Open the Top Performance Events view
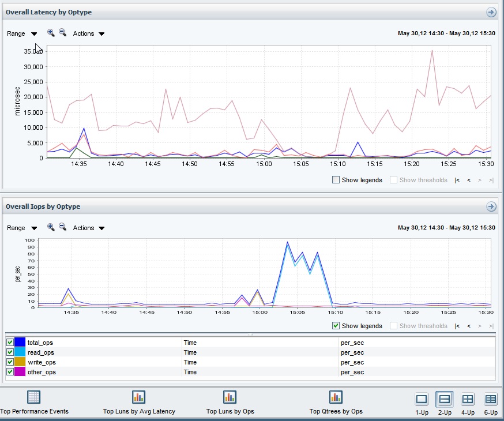Image resolution: width=504 pixels, height=421 pixels. click(x=34, y=403)
